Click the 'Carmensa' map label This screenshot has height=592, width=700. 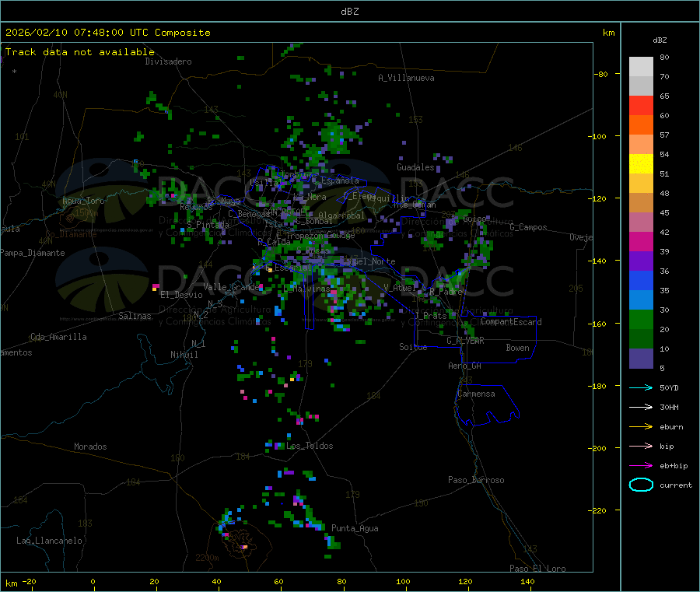476,394
